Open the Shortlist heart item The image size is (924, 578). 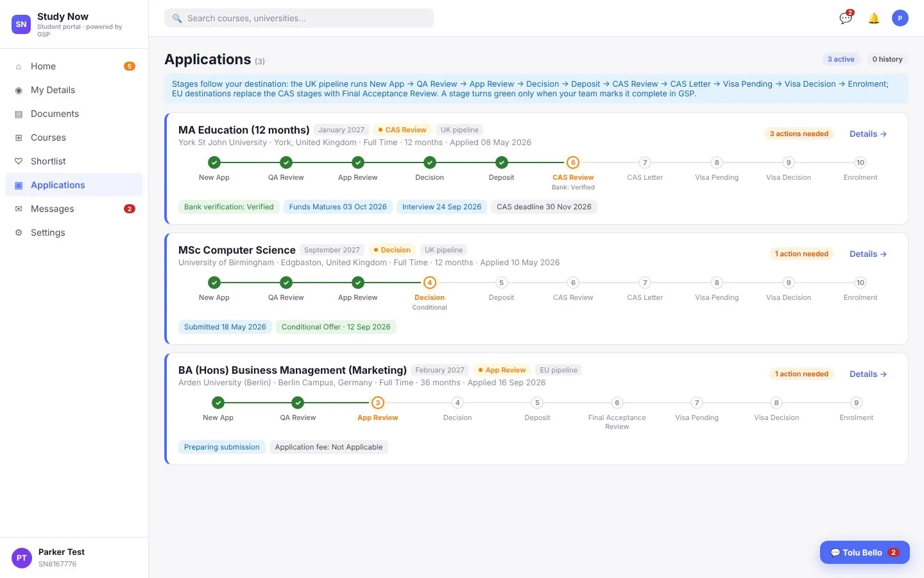[74, 161]
